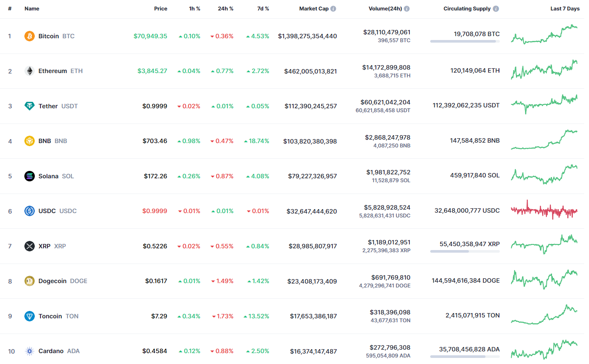Click the XRP logo icon
The width and height of the screenshot is (589, 364).
pos(30,246)
